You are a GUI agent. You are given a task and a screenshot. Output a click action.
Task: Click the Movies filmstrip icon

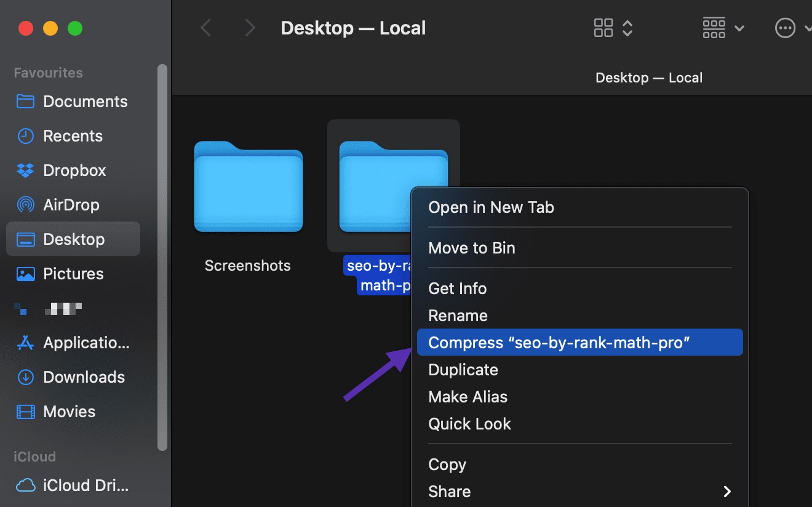tap(25, 412)
